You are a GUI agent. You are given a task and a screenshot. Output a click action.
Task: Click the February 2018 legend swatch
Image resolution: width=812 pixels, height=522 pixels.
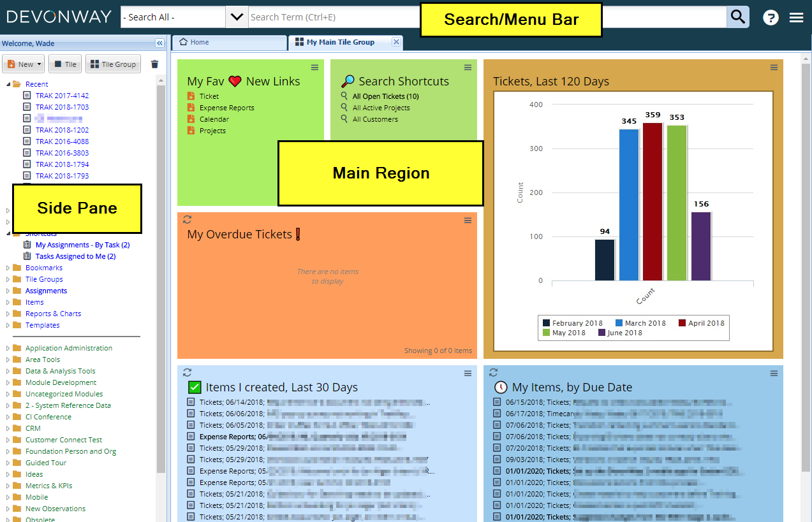pos(545,323)
